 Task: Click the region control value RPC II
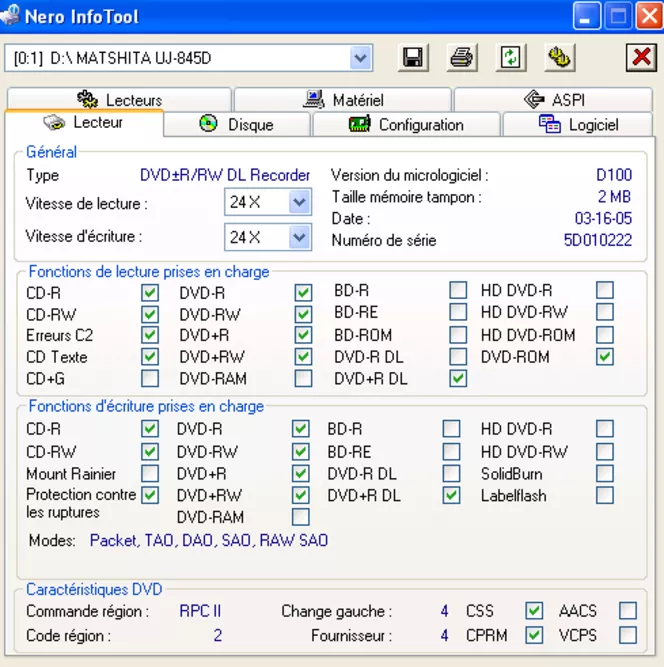coord(200,611)
